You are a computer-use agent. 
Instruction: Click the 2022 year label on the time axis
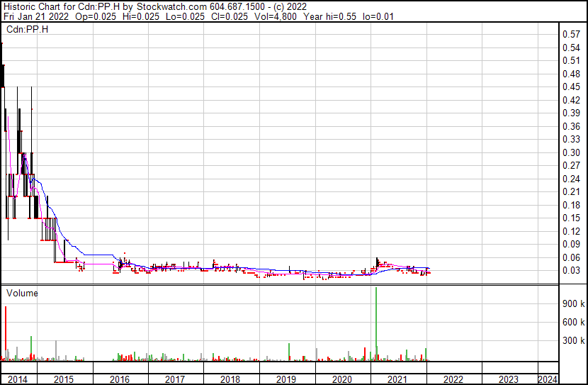point(453,379)
